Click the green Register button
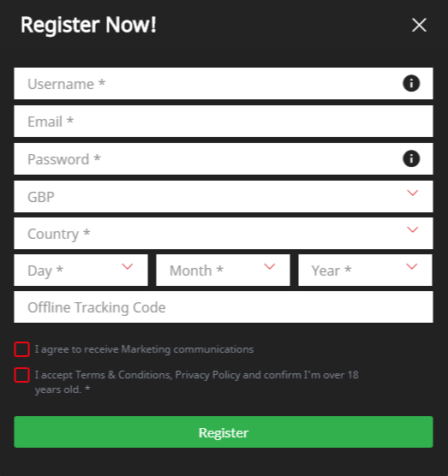The height and width of the screenshot is (476, 448). pos(224,432)
